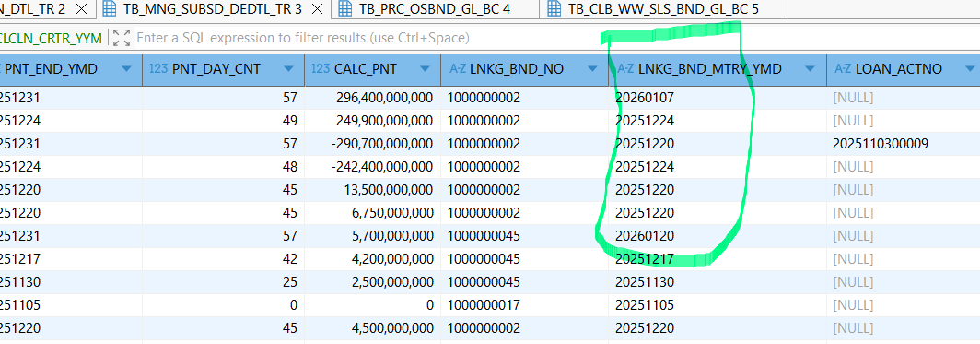This screenshot has height=344, width=980.
Task: Click the A-Z string type icon on LNKG_BND_MTRY_YMD header
Action: coord(625,69)
